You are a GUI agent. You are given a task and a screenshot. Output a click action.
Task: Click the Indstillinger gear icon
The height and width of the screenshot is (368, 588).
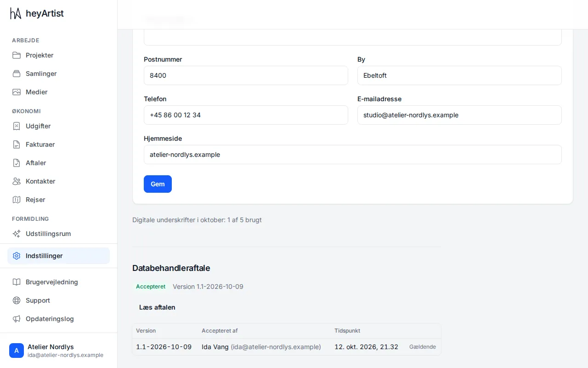coord(17,256)
